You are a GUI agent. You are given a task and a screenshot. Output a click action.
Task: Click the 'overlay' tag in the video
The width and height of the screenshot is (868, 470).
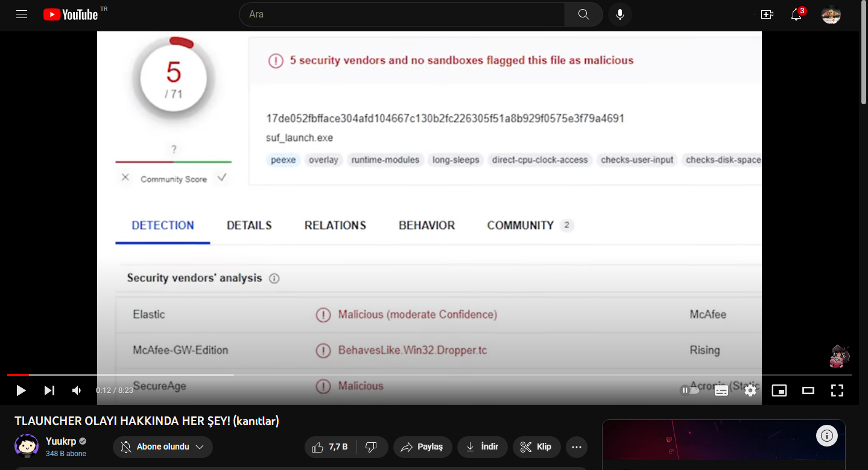(323, 160)
